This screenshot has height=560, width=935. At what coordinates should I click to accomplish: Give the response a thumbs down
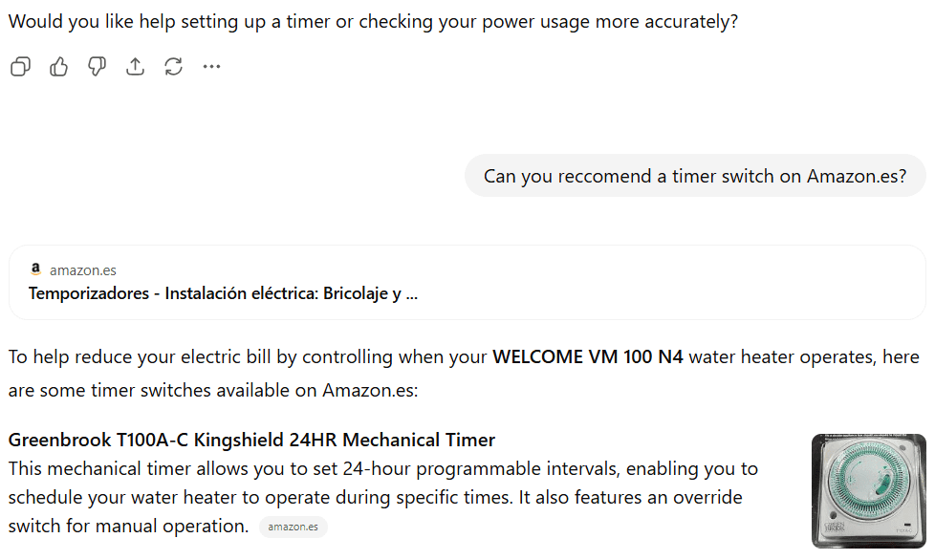97,66
